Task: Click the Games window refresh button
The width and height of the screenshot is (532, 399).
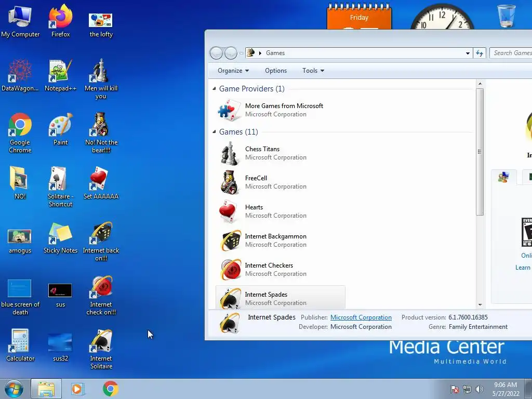Action: (x=480, y=53)
